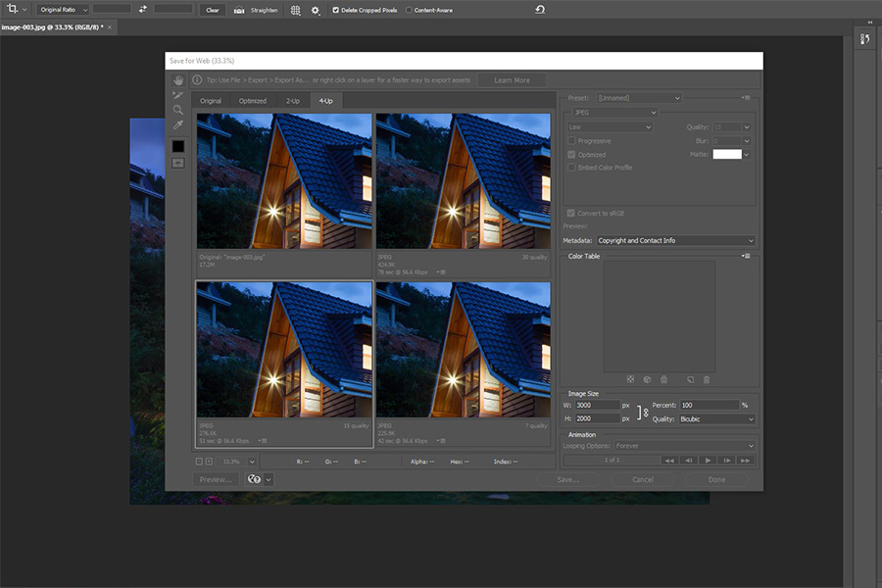882x588 pixels.
Task: Select the Slice Select tool
Action: pos(178,95)
